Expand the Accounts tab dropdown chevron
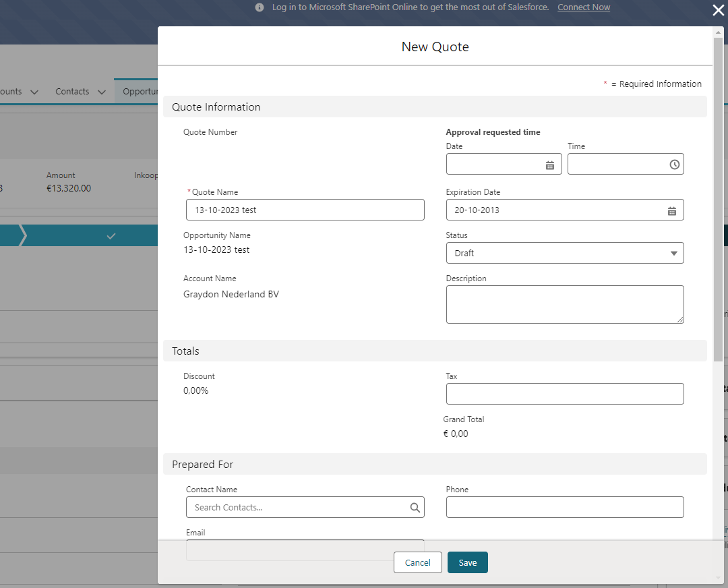Image resolution: width=728 pixels, height=588 pixels. tap(33, 91)
